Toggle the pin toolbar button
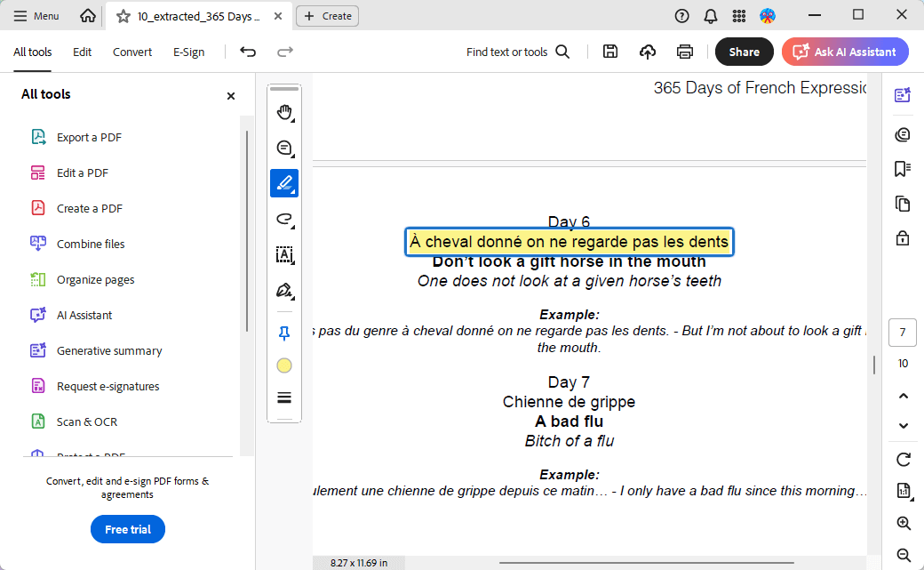The width and height of the screenshot is (924, 570). (284, 333)
